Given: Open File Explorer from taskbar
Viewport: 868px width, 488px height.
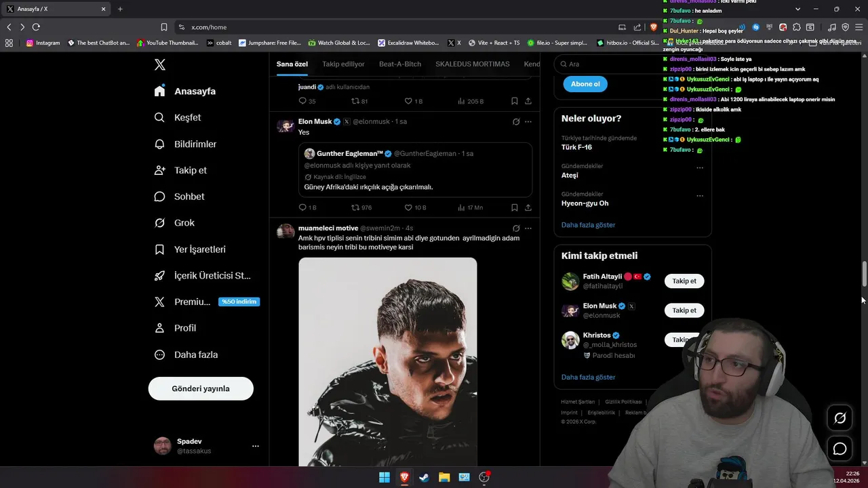Looking at the screenshot, I should coord(444,477).
